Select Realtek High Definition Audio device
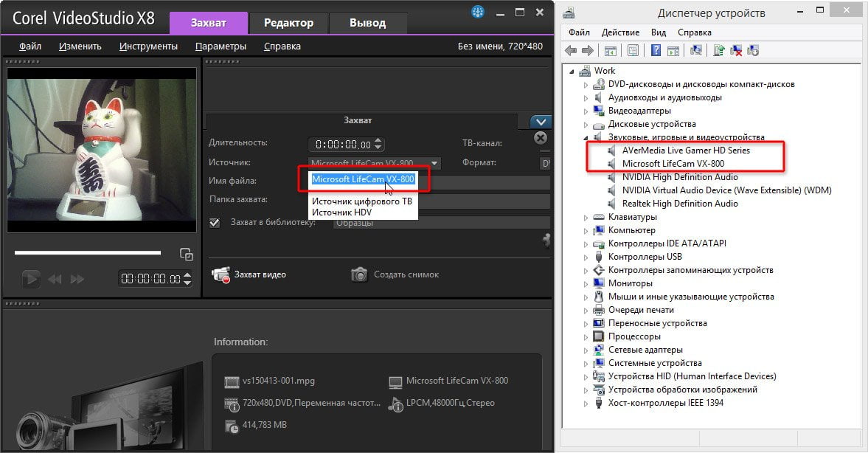Image resolution: width=868 pixels, height=453 pixels. pyautogui.click(x=680, y=203)
